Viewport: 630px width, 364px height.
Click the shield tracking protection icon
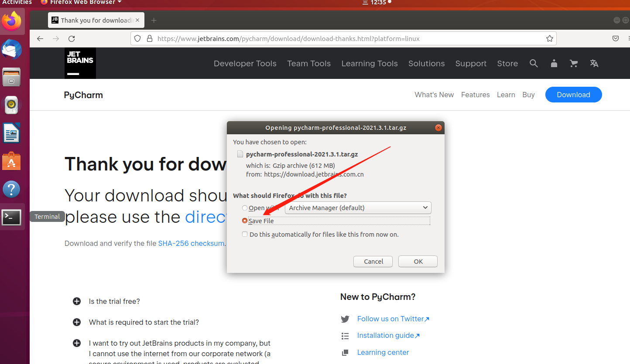[x=137, y=38]
